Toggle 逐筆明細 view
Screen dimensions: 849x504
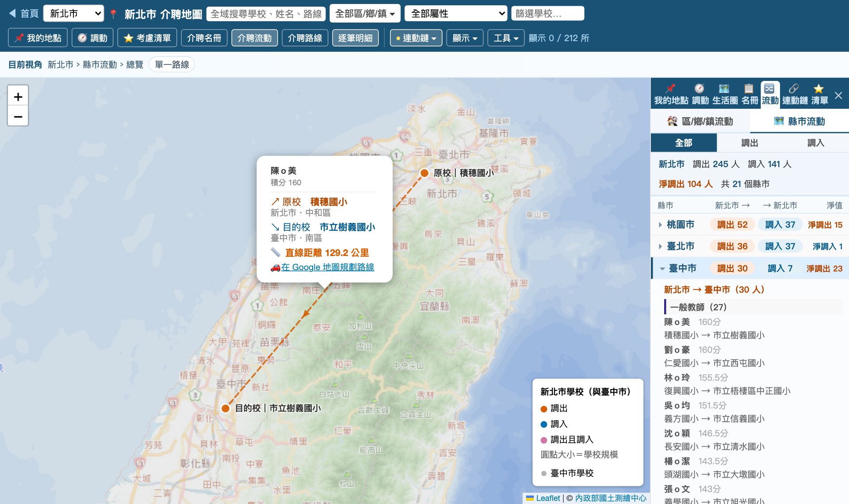pyautogui.click(x=355, y=38)
